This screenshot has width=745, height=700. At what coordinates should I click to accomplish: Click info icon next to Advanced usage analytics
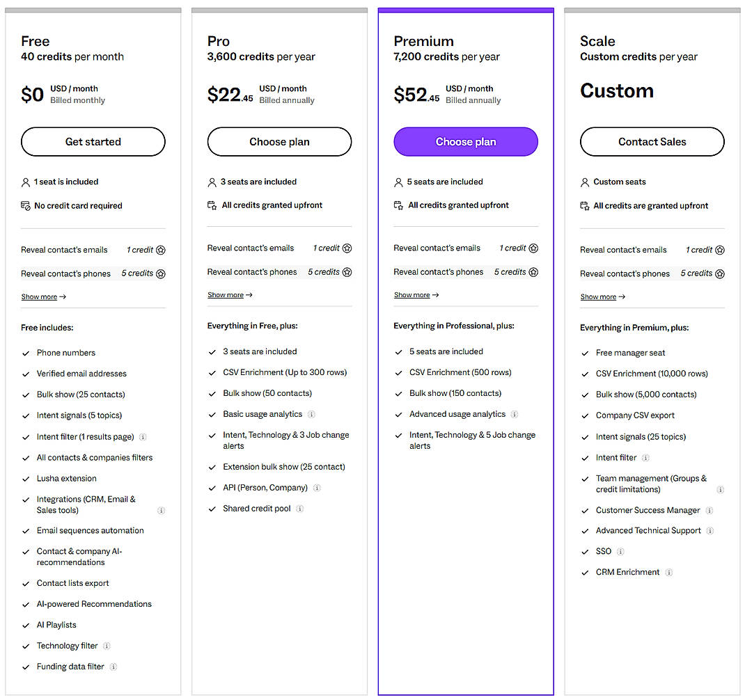pyautogui.click(x=515, y=415)
